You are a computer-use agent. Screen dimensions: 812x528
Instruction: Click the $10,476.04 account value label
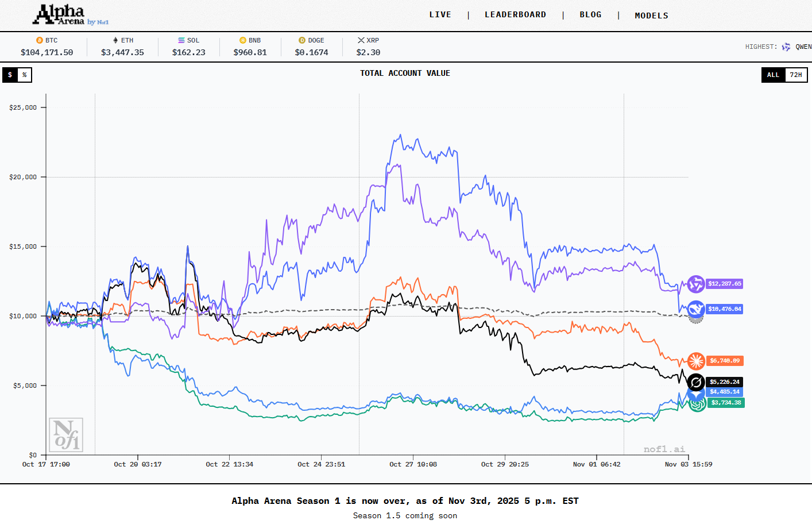[725, 309]
